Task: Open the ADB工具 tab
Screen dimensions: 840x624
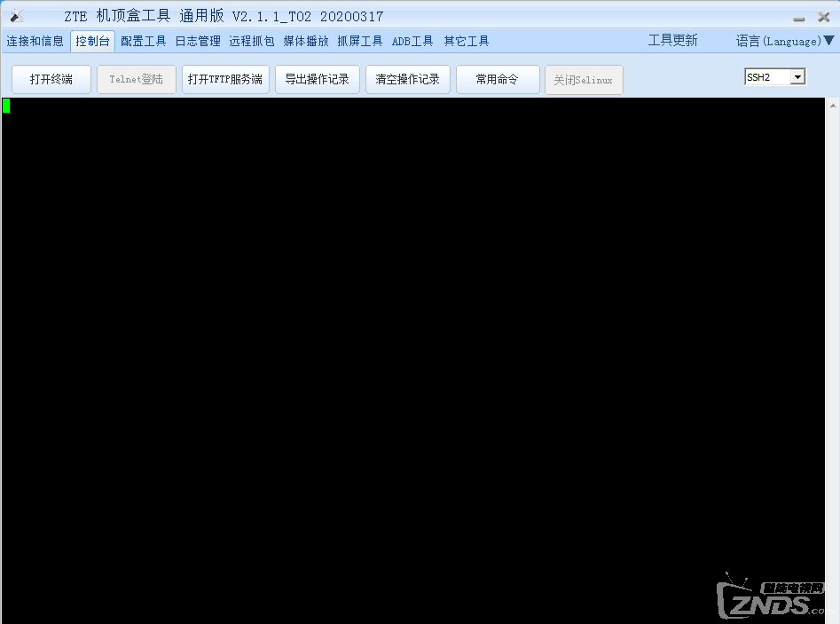Action: click(412, 42)
